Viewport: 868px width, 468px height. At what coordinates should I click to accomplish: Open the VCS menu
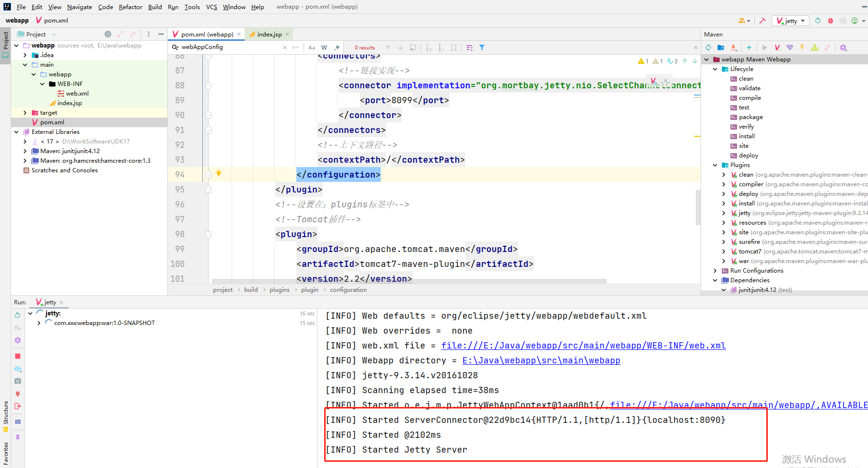(x=211, y=7)
